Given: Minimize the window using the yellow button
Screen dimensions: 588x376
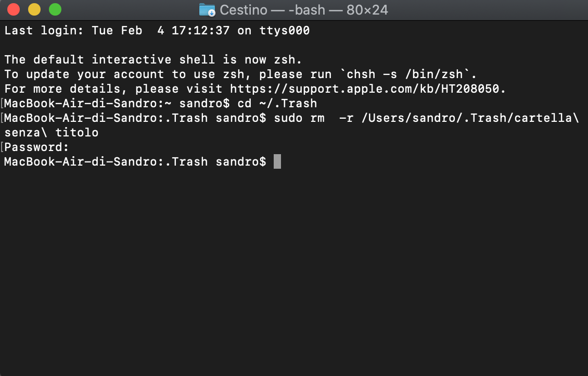Looking at the screenshot, I should 34,9.
